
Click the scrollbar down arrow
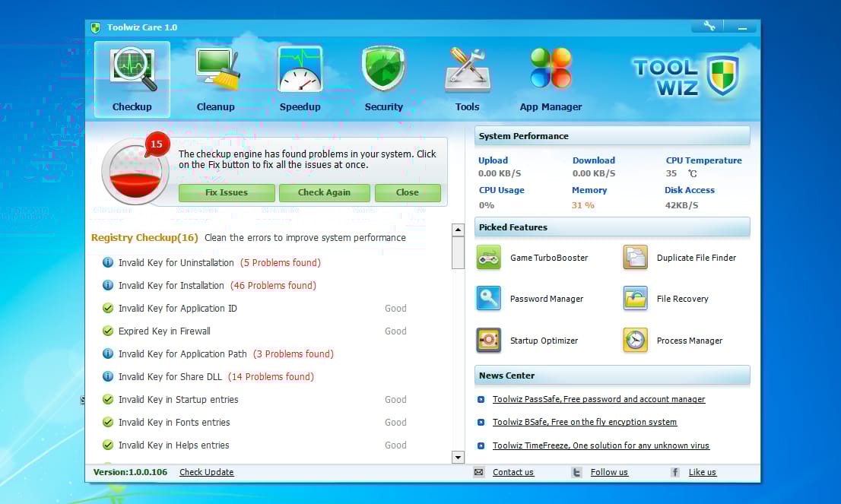(458, 458)
